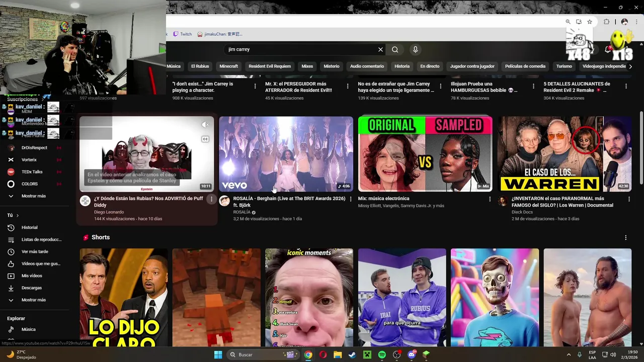Open options menu for Puff Diddy video
Screen dimensions: 644x362
click(x=211, y=199)
